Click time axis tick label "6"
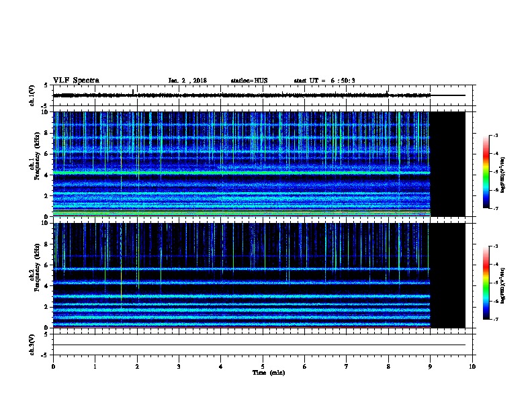The height and width of the screenshot is (411, 532). coord(305,367)
